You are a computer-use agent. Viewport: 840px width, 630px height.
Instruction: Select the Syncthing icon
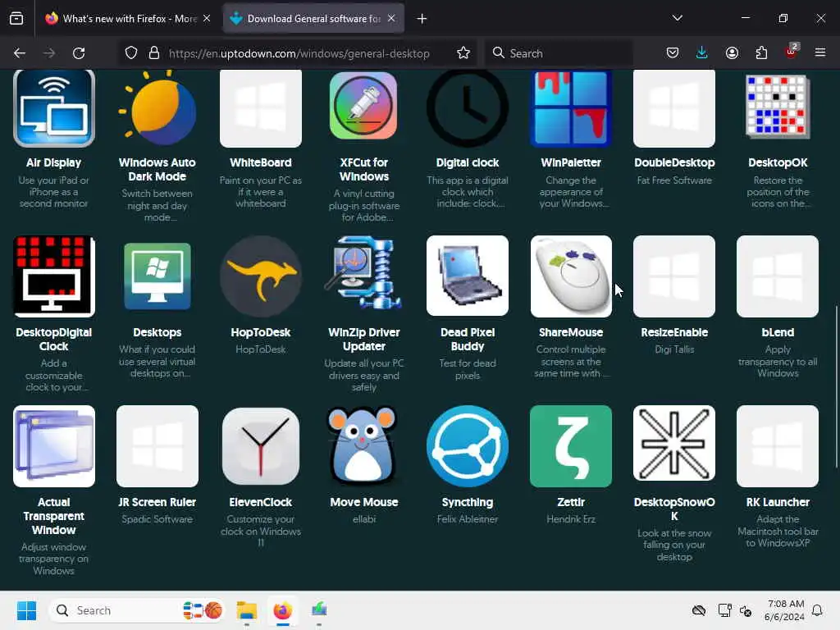(x=467, y=446)
